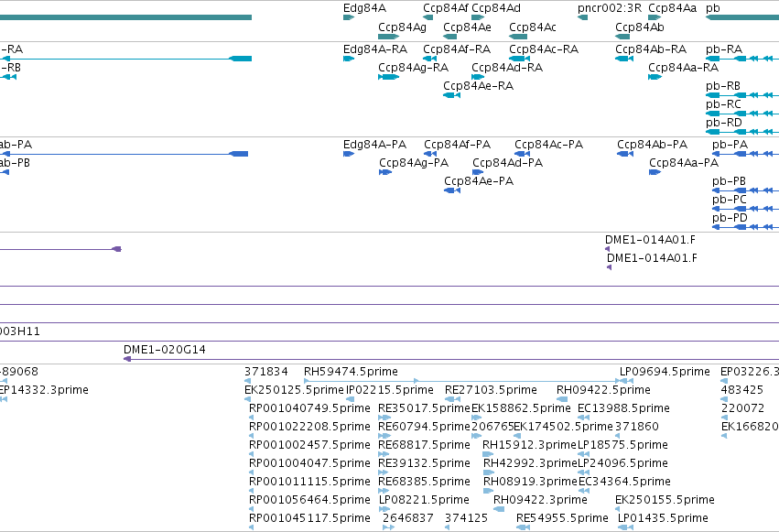Select the DME1-020G14 clone feature
779x532 pixels.
coord(450,359)
